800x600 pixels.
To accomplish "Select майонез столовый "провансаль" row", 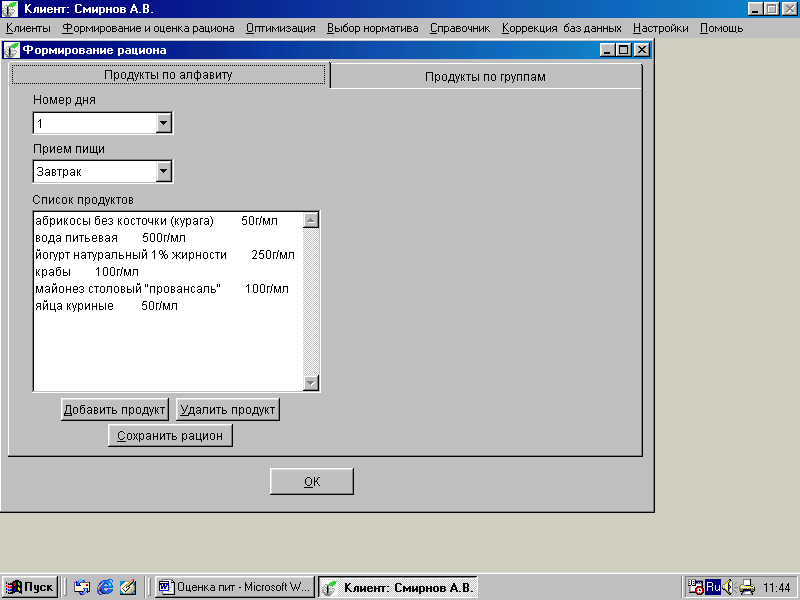I will 168,289.
